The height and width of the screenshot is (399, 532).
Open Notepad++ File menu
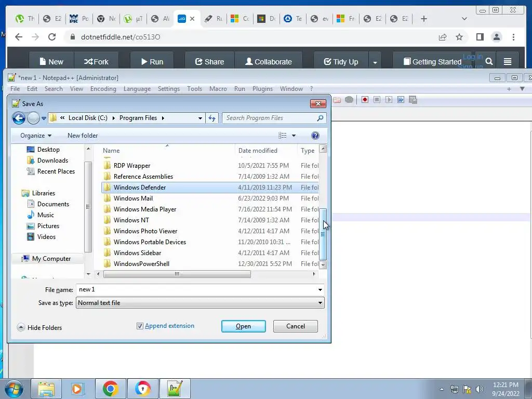(x=15, y=89)
